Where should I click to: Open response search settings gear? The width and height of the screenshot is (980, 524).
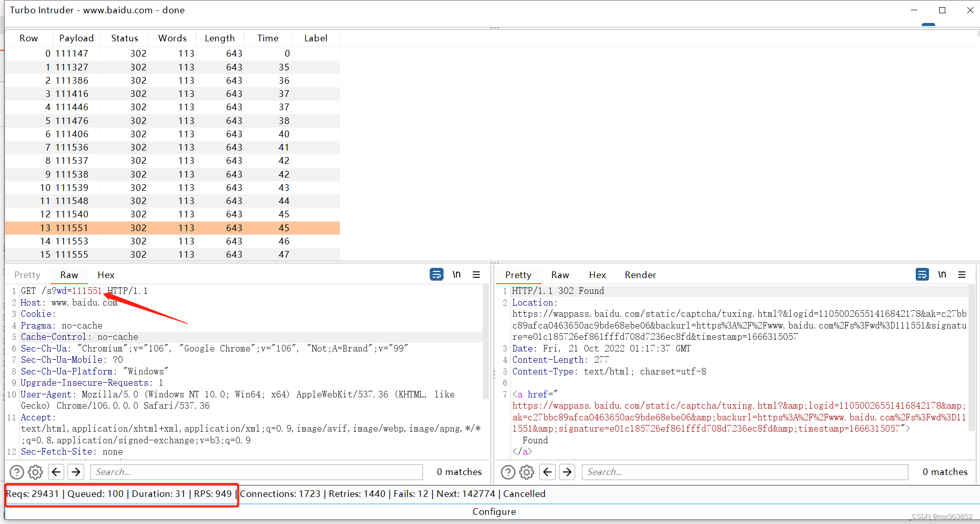coord(527,472)
